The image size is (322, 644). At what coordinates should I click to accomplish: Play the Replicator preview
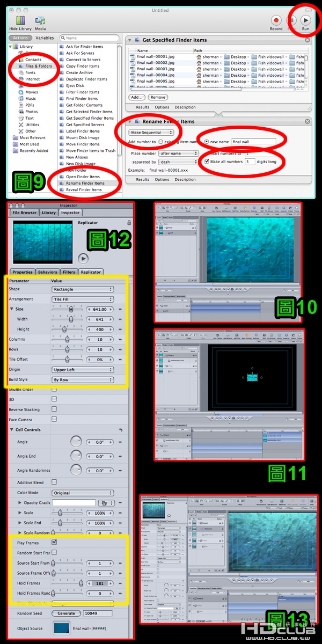pyautogui.click(x=83, y=258)
